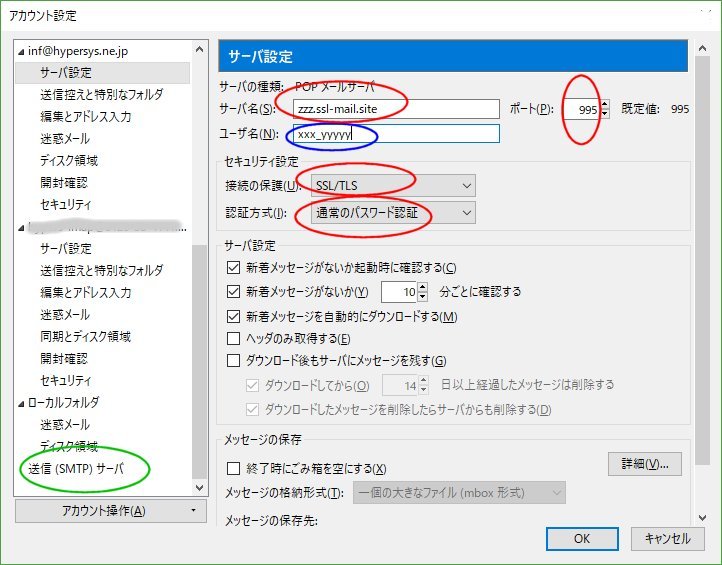The image size is (722, 565).
Task: Click the check interval minutes field
Action: coord(398,293)
